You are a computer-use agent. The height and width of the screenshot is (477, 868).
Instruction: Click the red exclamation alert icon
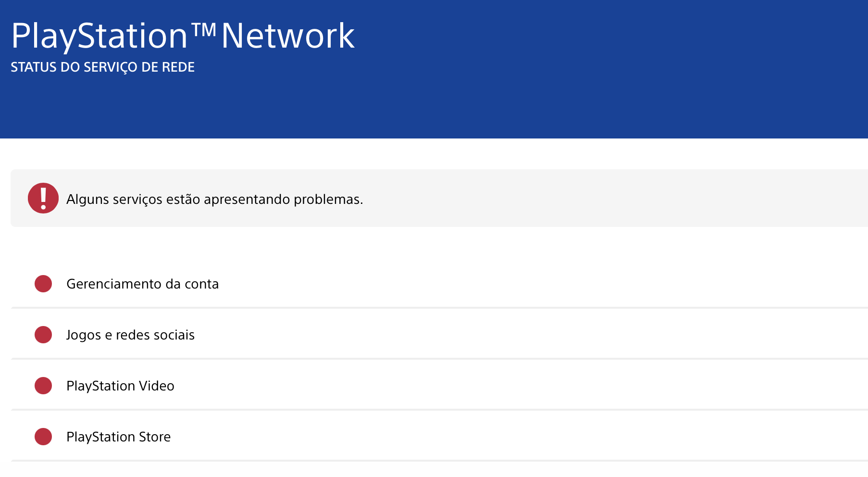(43, 198)
